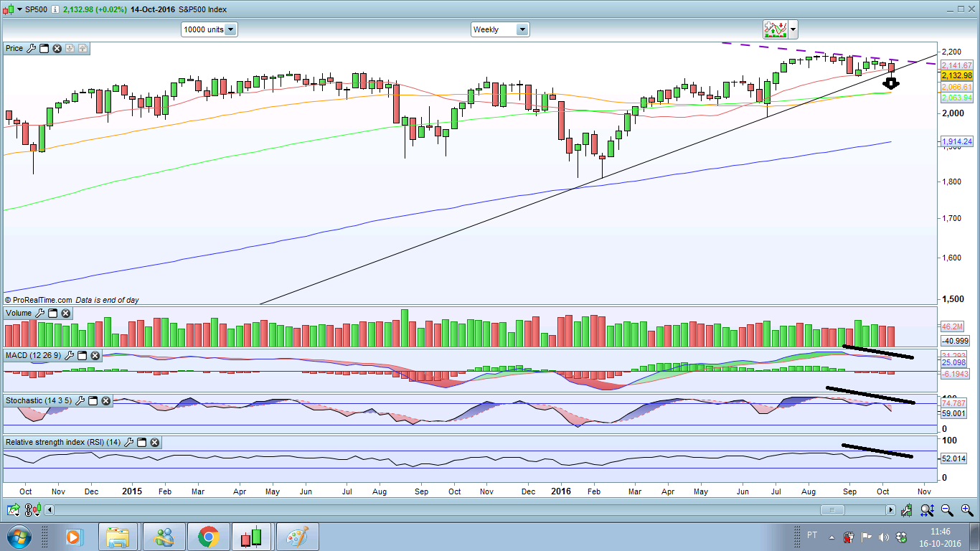
Task: Auto-fit the chart zoom
Action: coord(928,510)
